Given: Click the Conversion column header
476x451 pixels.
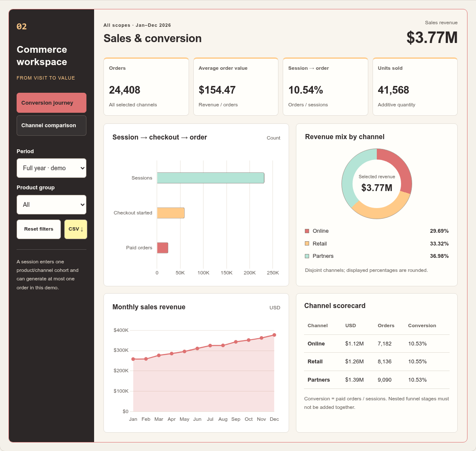Looking at the screenshot, I should (422, 325).
